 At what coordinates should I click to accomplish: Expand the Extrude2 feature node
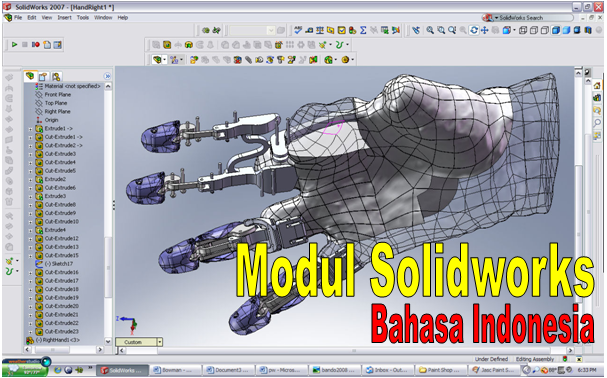click(30, 180)
